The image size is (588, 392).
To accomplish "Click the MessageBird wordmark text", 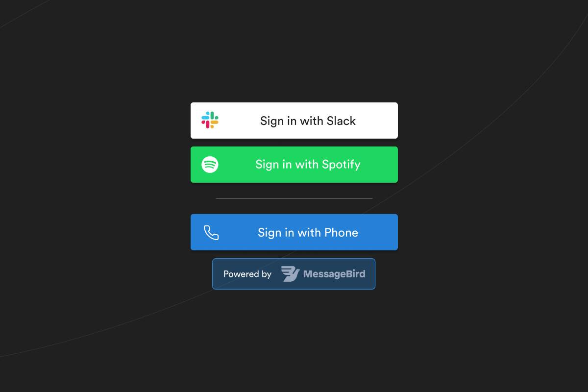I will tap(334, 274).
